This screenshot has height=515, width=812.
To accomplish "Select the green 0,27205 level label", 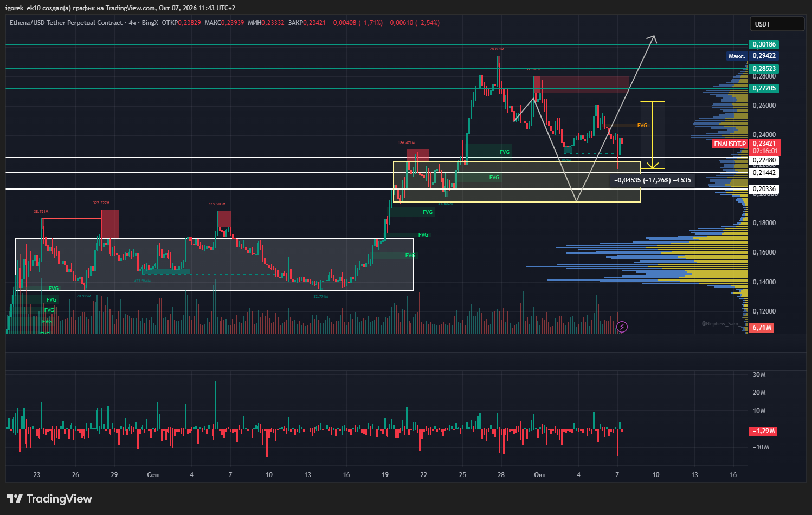I will [x=764, y=88].
